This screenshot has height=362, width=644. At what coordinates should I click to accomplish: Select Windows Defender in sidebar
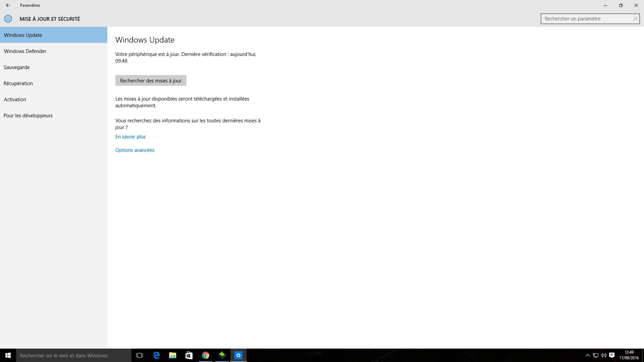54,51
